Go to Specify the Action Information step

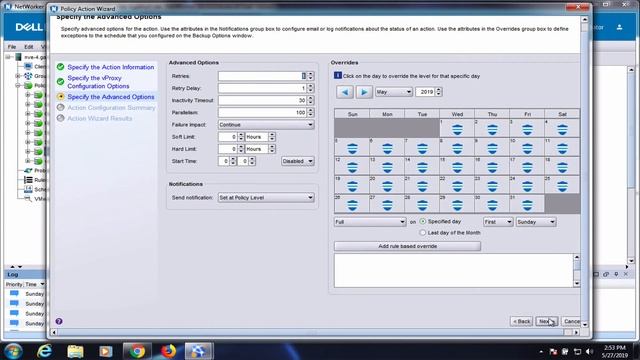click(x=111, y=67)
